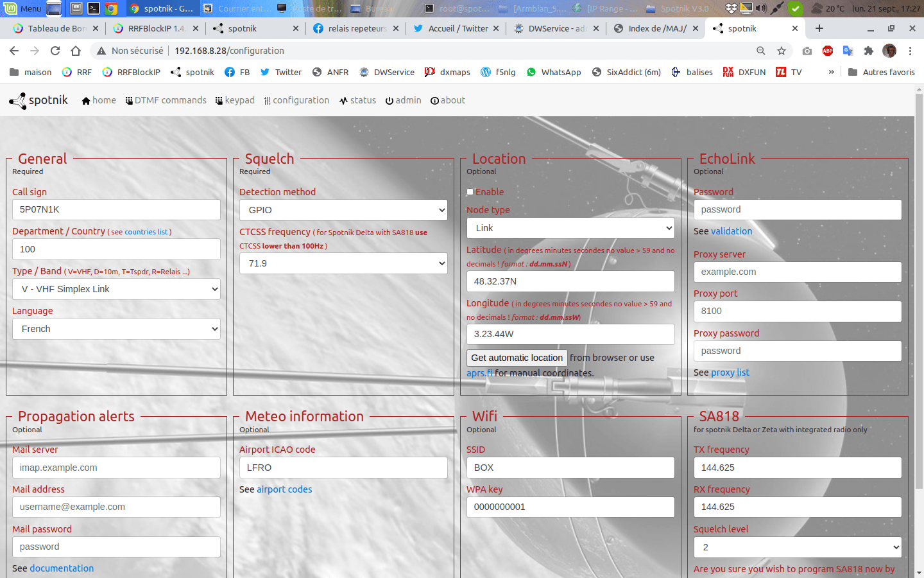The height and width of the screenshot is (578, 924).
Task: Open the Language dropdown
Action: pyautogui.click(x=116, y=329)
